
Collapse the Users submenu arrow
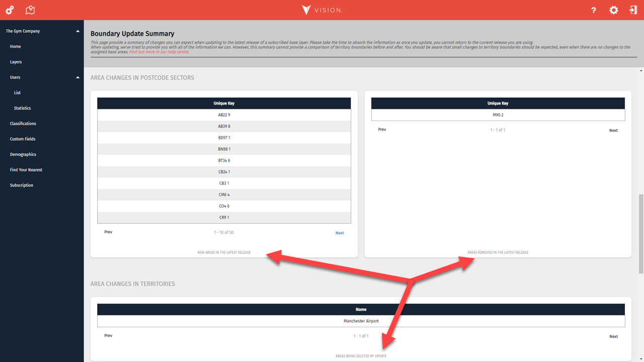coord(77,77)
